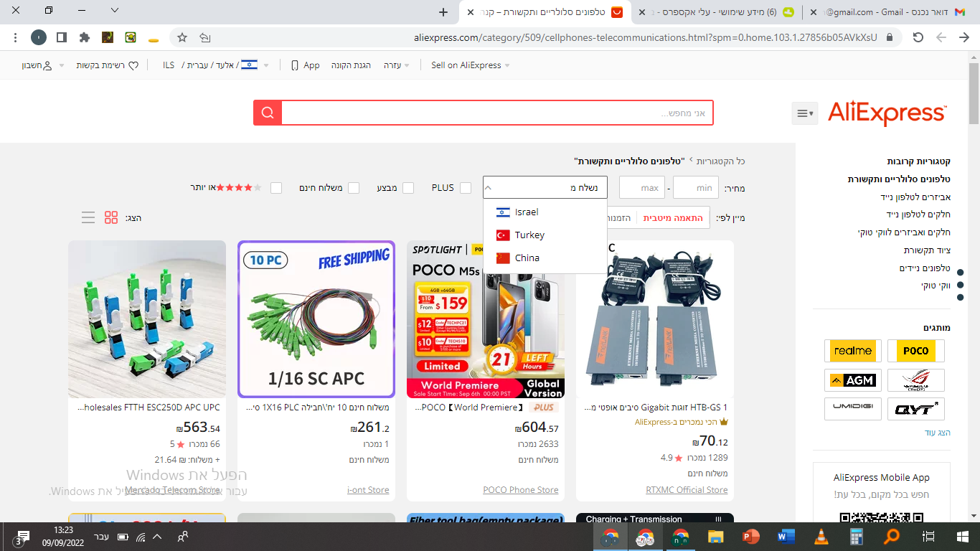Select the realme brand logo
This screenshot has width=980, height=551.
pos(853,351)
